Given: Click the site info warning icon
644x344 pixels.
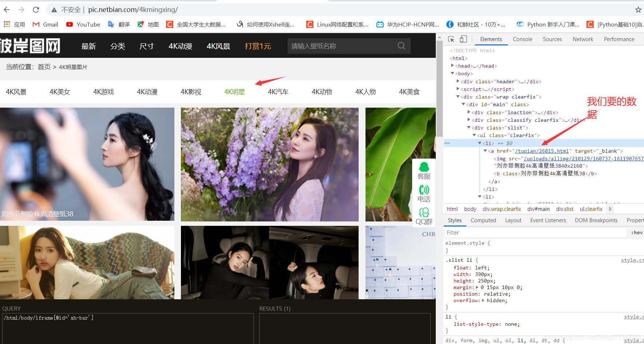Looking at the screenshot, I should click(x=54, y=10).
